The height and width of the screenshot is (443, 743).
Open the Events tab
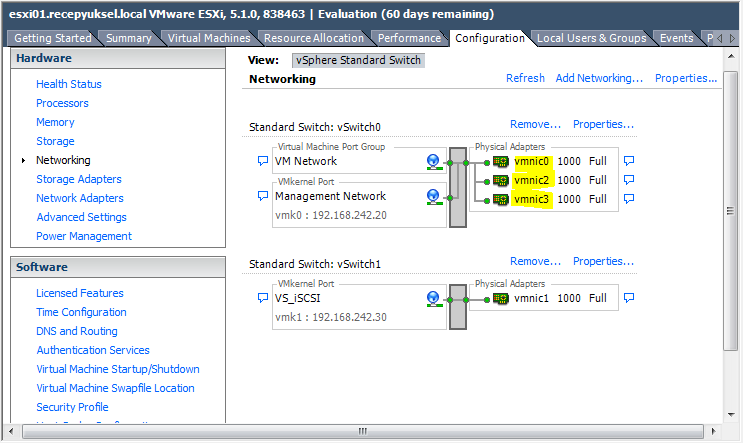(677, 38)
